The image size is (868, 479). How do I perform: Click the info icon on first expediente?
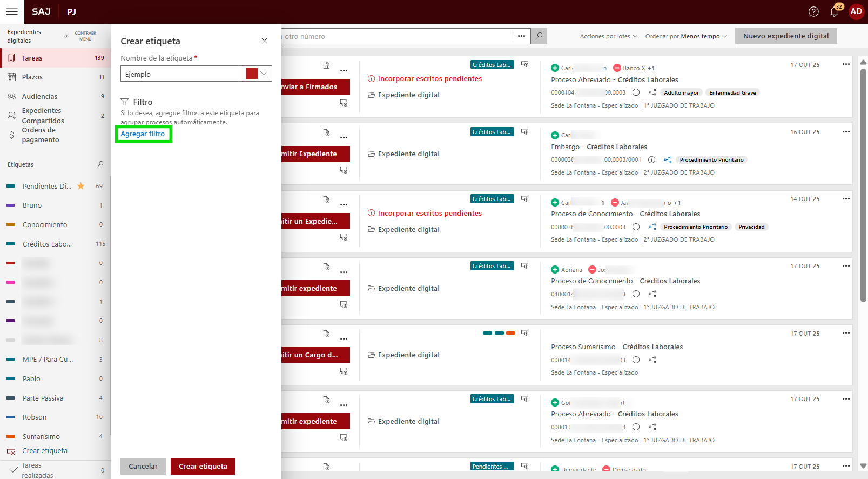(x=636, y=92)
